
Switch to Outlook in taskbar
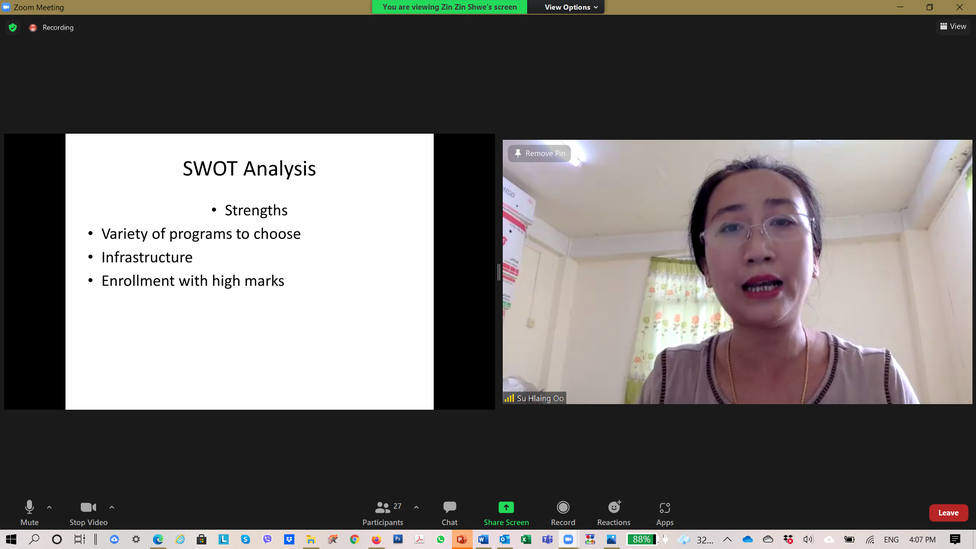pos(504,540)
